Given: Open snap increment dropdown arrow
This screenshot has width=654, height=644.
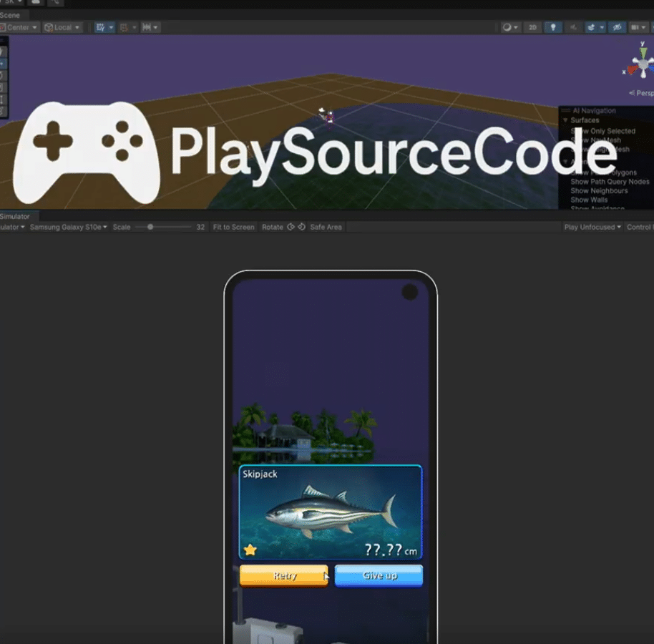Looking at the screenshot, I should pos(135,27).
